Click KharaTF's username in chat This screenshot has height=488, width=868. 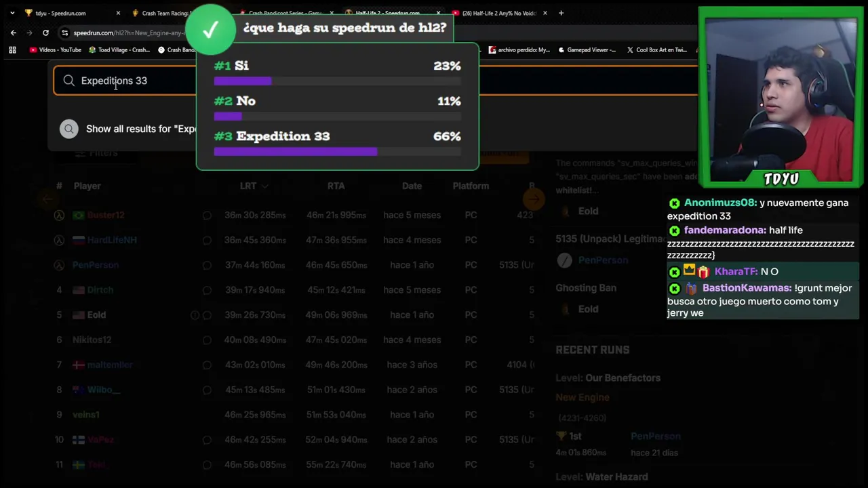coord(735,272)
